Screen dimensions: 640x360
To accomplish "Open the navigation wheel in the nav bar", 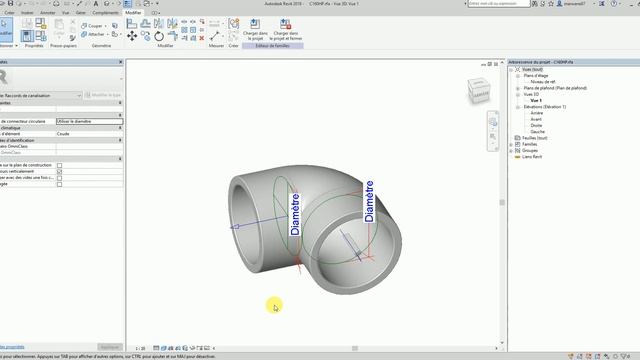I will [493, 122].
